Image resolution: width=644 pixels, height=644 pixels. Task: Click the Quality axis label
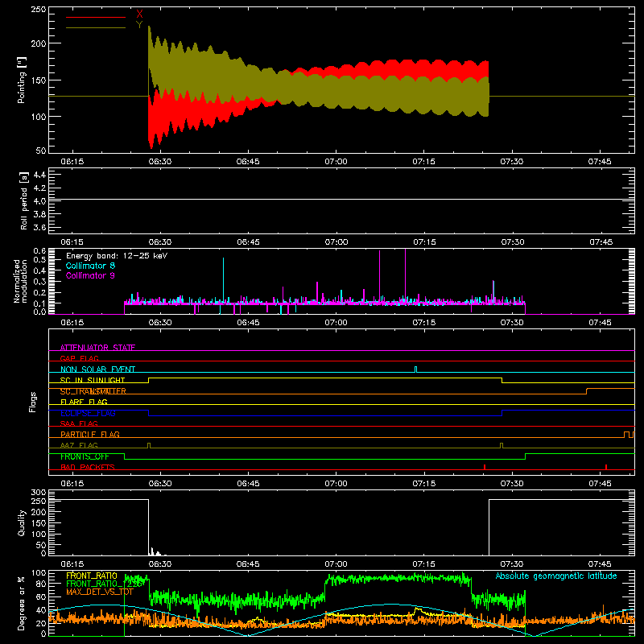point(22,522)
